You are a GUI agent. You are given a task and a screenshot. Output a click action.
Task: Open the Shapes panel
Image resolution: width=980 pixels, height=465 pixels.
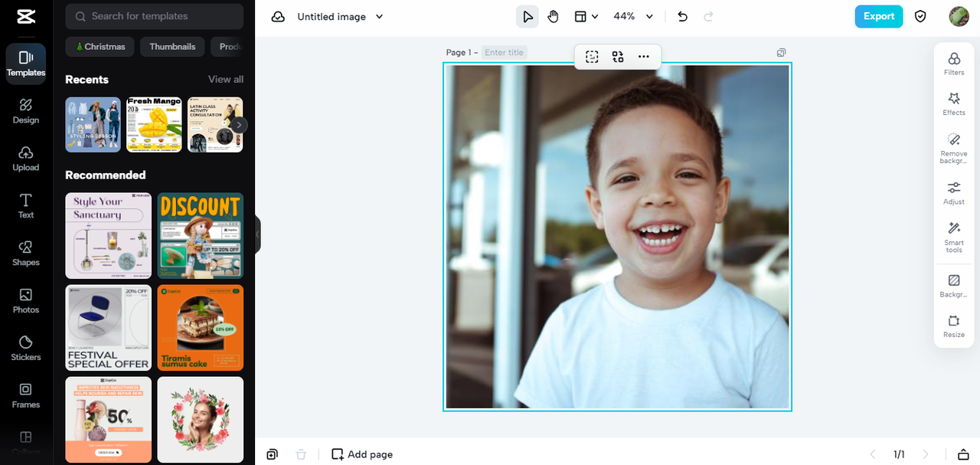coord(26,254)
